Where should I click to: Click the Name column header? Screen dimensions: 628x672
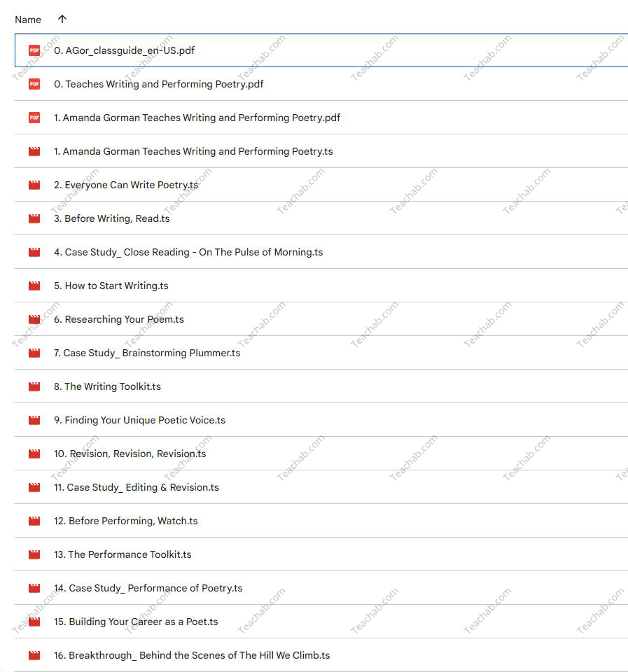(x=28, y=20)
